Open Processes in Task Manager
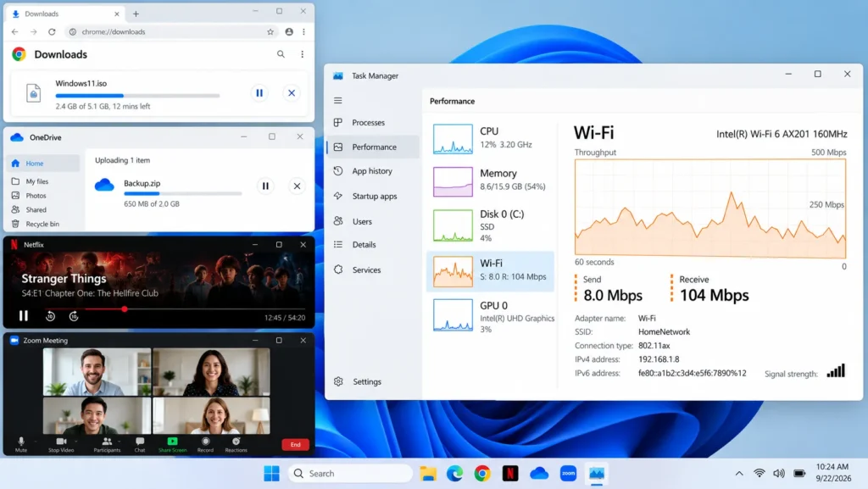Viewport: 868px width, 489px height. tap(373, 123)
